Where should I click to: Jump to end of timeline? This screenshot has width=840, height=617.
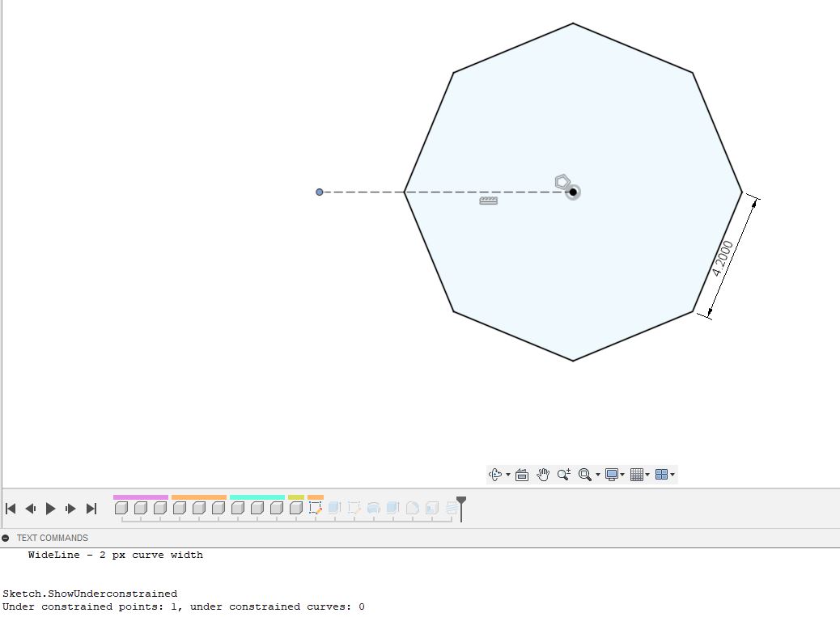[91, 509]
